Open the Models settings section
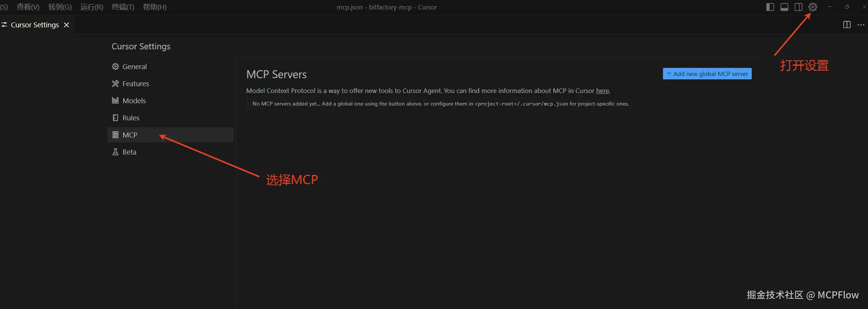 [170, 101]
